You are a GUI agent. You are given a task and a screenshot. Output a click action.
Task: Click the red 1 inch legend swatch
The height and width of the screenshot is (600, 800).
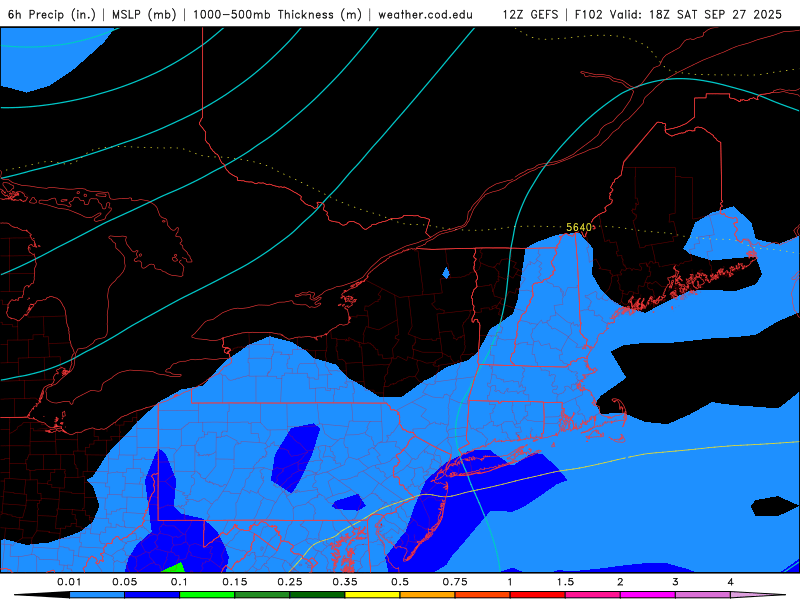click(x=538, y=595)
